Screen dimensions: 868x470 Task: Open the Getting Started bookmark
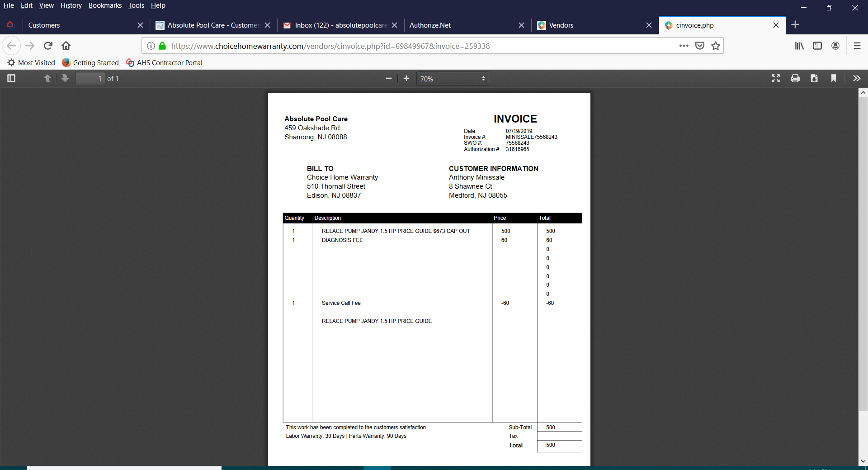pyautogui.click(x=90, y=63)
